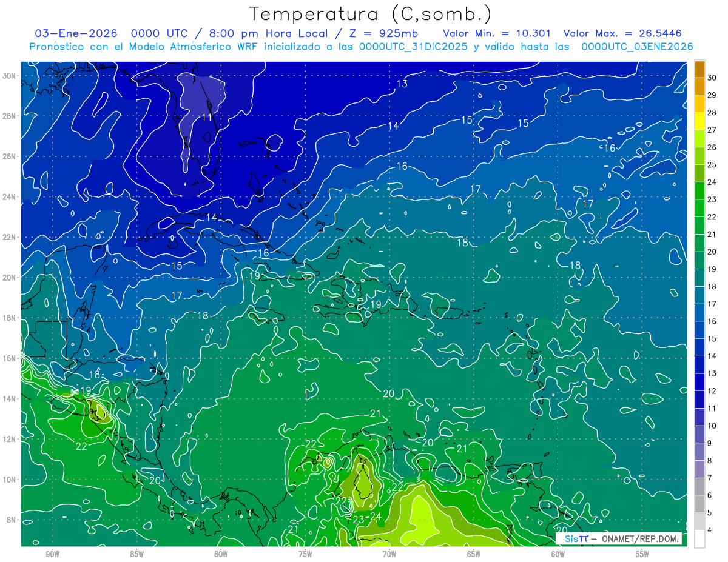Click the "75W" longitude axis label

(305, 555)
